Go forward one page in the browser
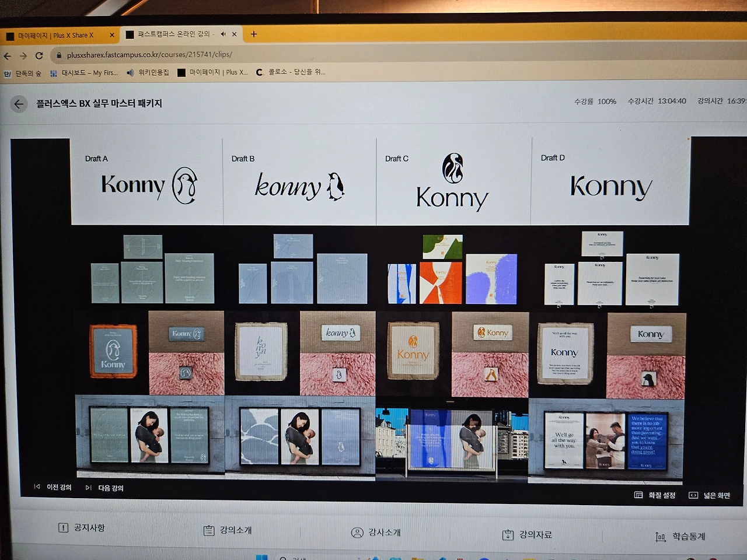Screen dimensions: 747x560 click(x=23, y=56)
